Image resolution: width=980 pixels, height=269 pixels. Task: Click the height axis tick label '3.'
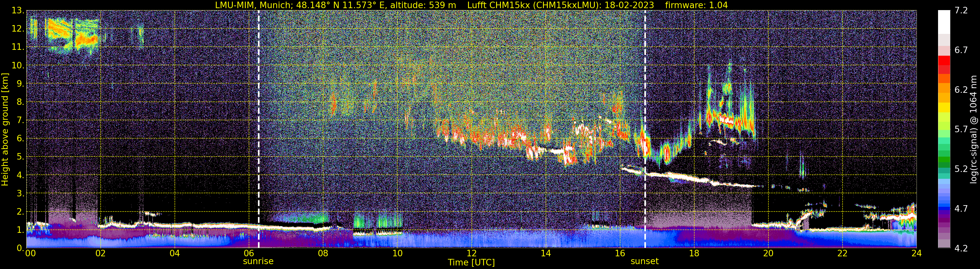(x=20, y=193)
